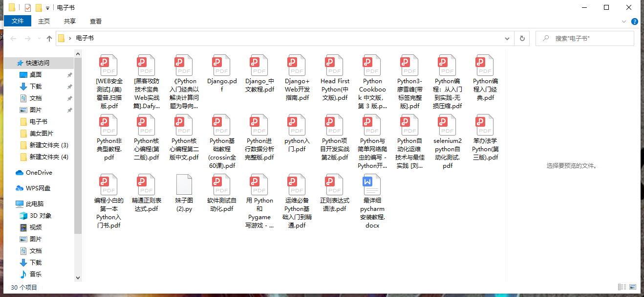Click New Folder quick access toolbar icon
The height and width of the screenshot is (297, 644).
point(39,7)
